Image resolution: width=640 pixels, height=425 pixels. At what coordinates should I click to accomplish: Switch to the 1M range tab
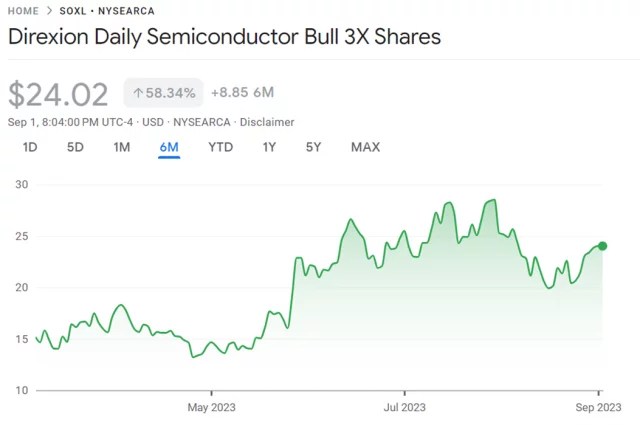pos(121,147)
